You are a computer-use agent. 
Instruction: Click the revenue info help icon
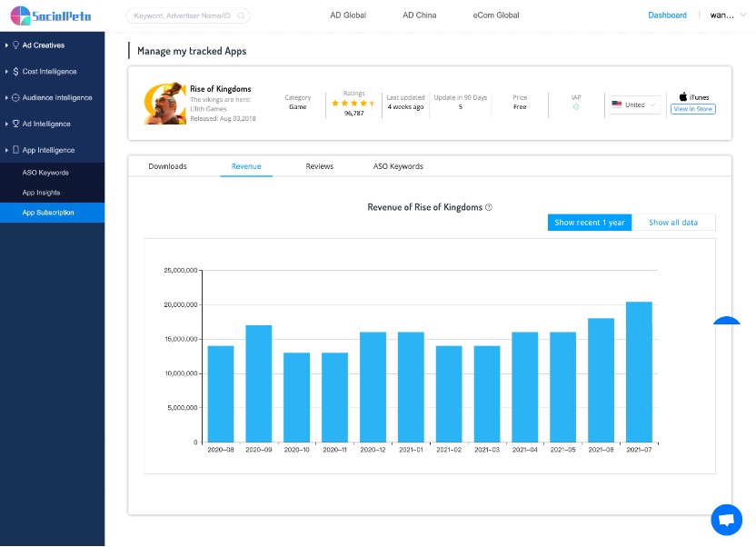pos(489,207)
